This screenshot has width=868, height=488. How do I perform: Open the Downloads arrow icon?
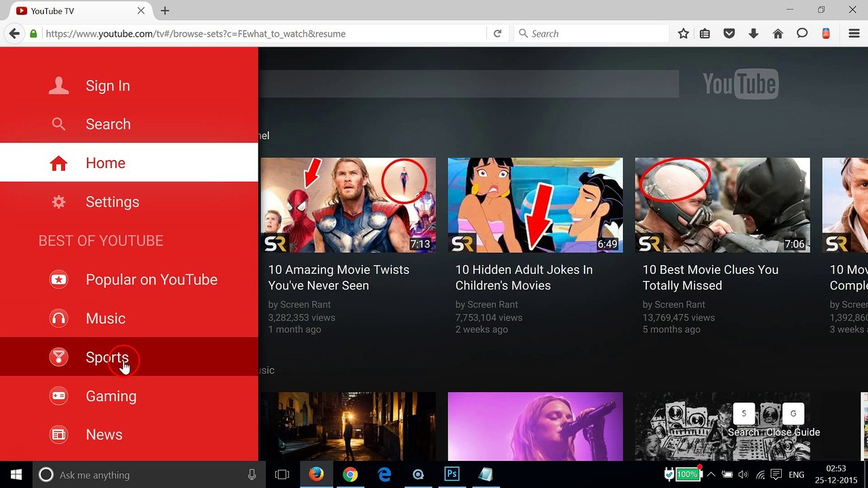pos(753,33)
